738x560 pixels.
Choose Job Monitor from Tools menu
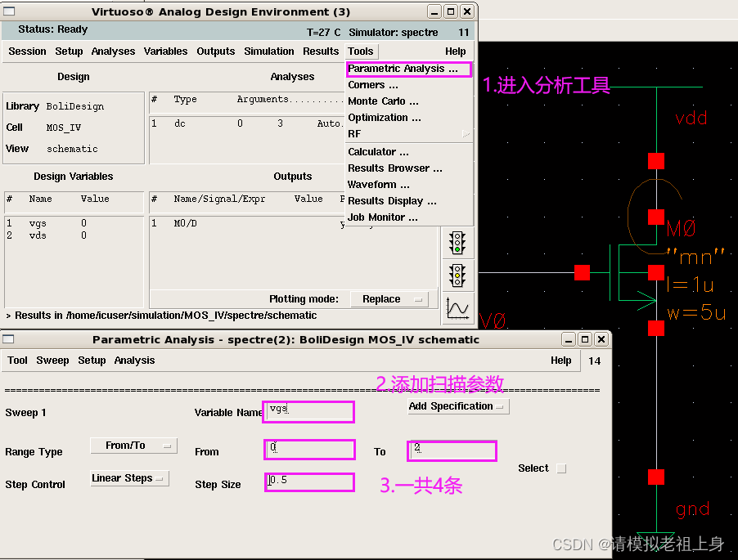408,217
